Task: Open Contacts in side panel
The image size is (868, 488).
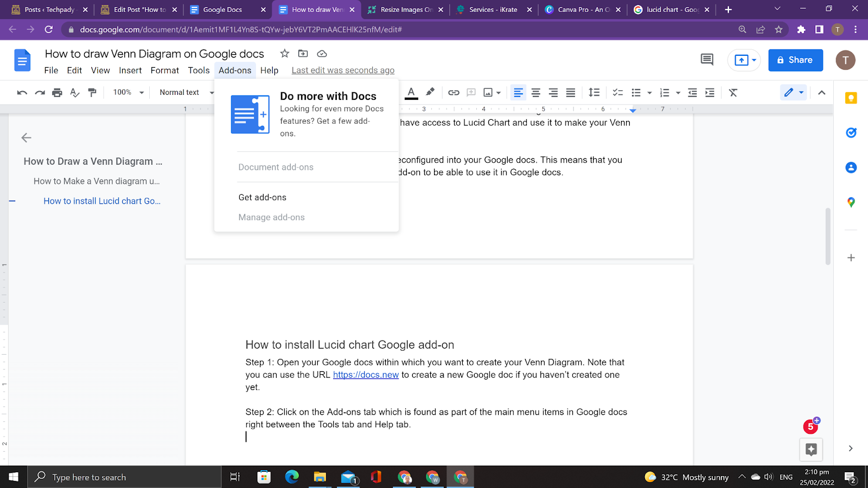Action: point(851,168)
